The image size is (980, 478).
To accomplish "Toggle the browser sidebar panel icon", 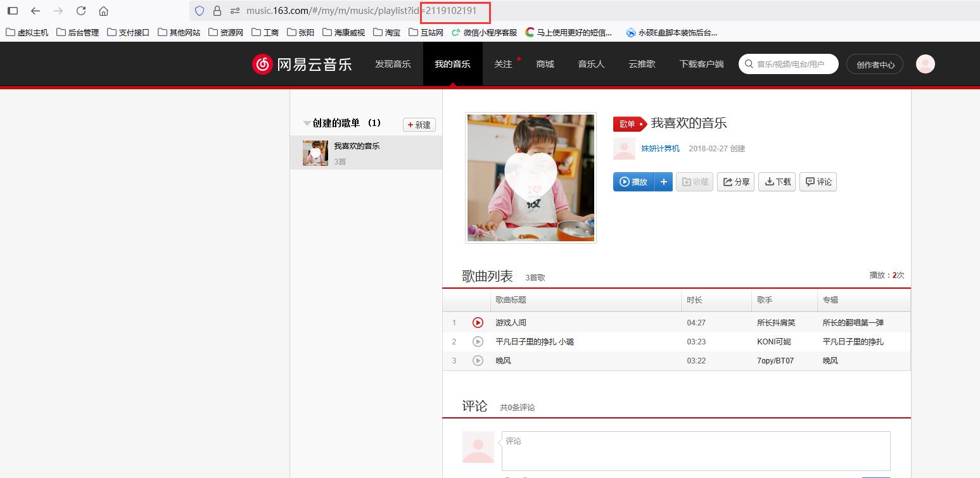I will [x=13, y=11].
